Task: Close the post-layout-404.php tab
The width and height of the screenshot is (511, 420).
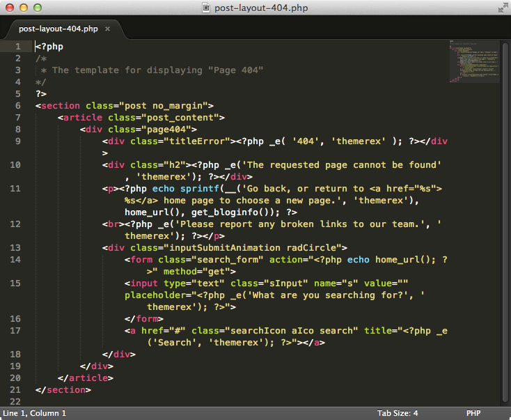Action: click(x=107, y=29)
